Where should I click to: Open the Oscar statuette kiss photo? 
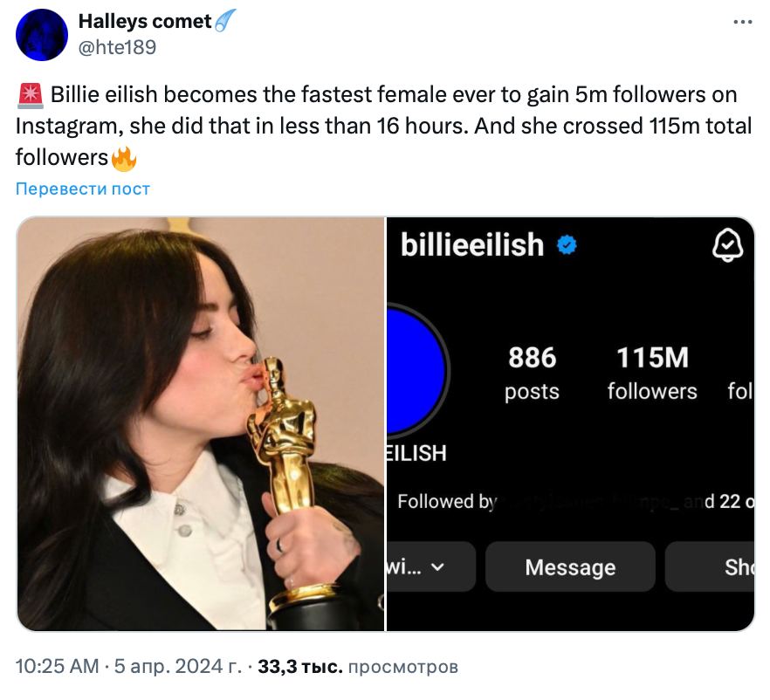[x=201, y=423]
